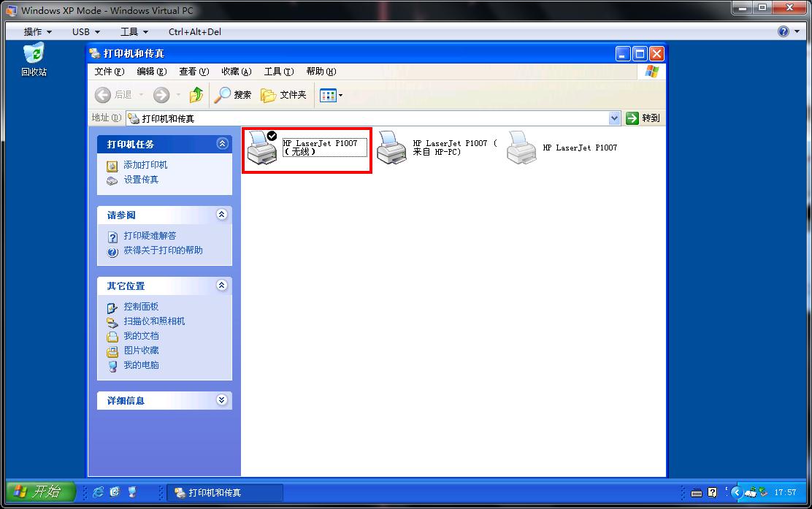Viewport: 812px width, 509px height.
Task: Click the My Pictures folder icon
Action: coord(112,352)
